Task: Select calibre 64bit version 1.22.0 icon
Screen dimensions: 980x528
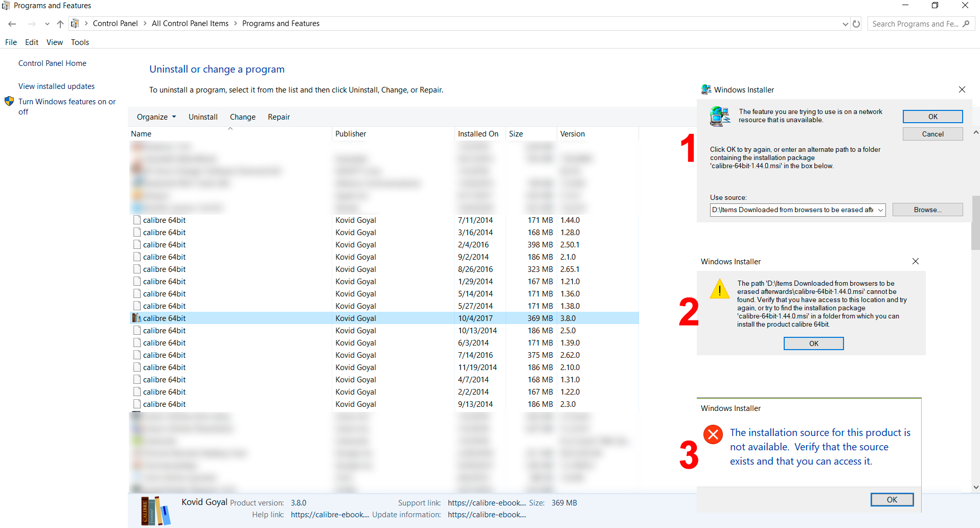Action: click(x=137, y=392)
